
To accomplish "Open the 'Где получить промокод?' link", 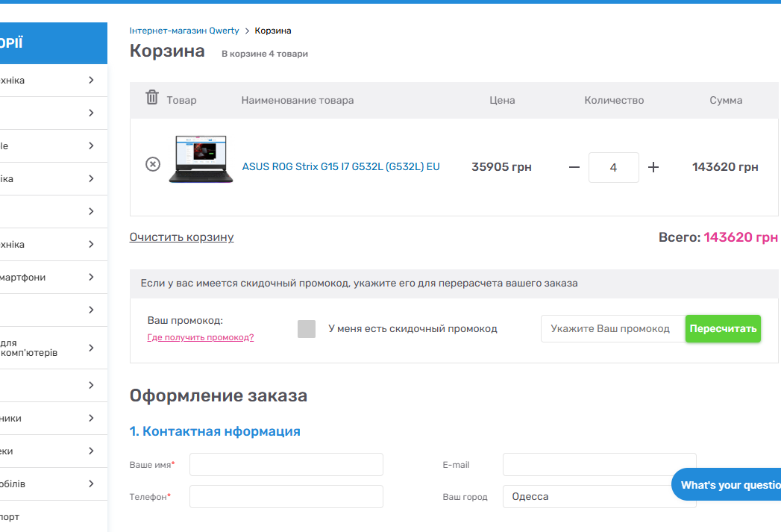I will 201,337.
